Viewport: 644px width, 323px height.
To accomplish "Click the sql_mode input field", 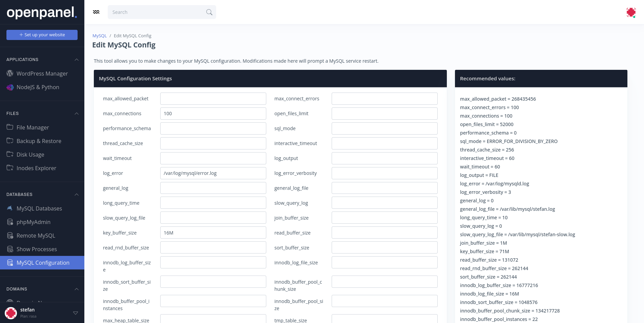I will tap(385, 128).
